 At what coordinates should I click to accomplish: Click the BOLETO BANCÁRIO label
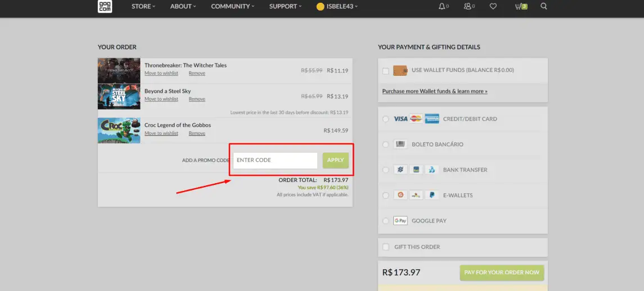tap(438, 144)
